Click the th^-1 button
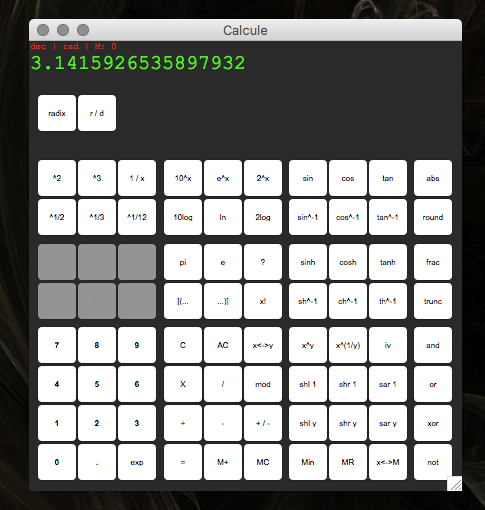Screen dimensions: 485x510 point(388,301)
